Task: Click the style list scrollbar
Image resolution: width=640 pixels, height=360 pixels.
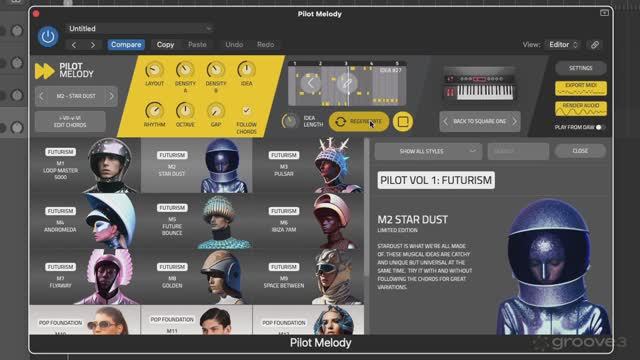Action: click(367, 208)
